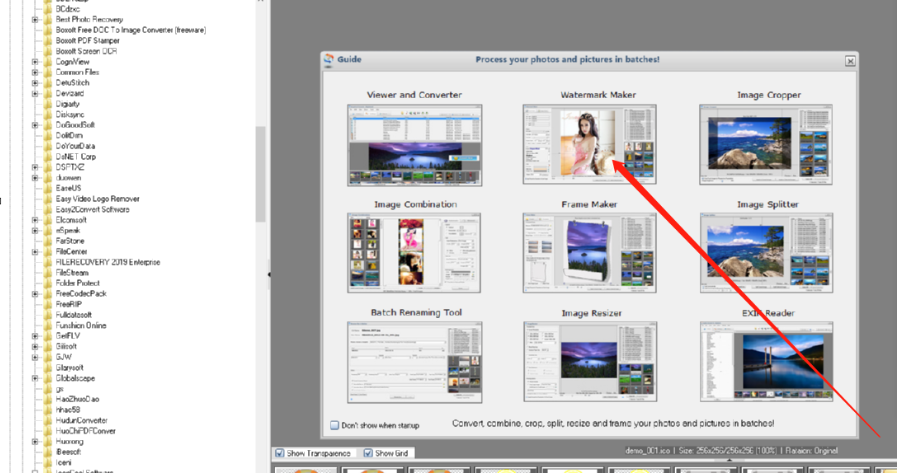Screen dimensions: 898x475
Task: Select the Folder Protect folder
Action: coord(77,283)
